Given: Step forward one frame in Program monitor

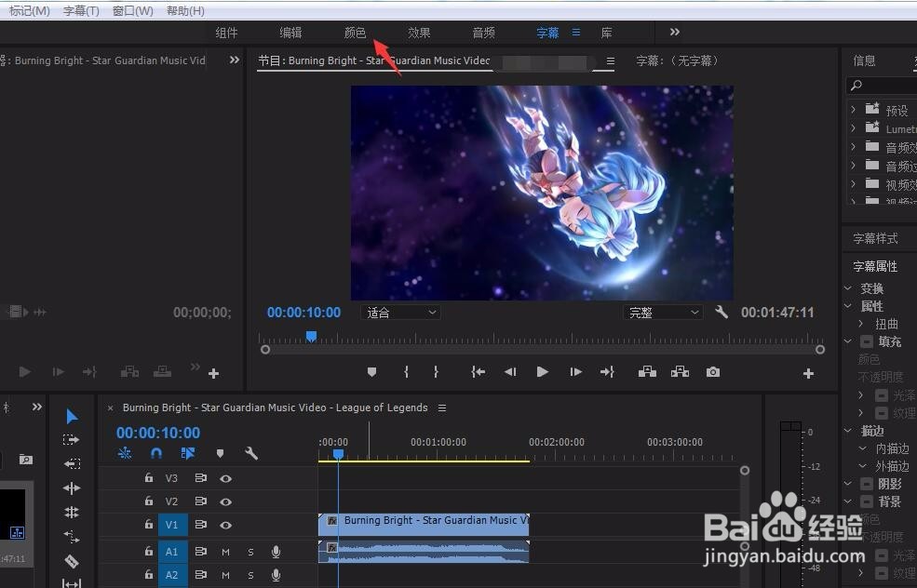Looking at the screenshot, I should [575, 372].
